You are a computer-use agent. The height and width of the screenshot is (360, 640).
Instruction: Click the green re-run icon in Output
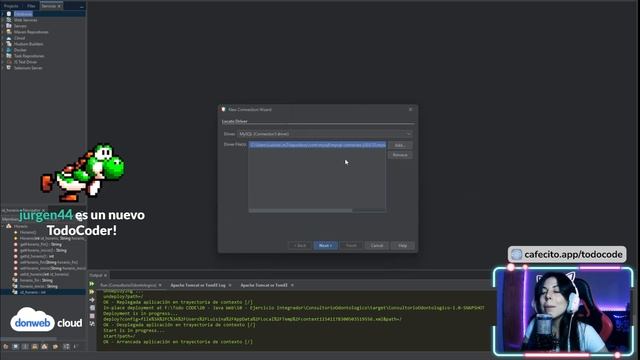(92, 284)
